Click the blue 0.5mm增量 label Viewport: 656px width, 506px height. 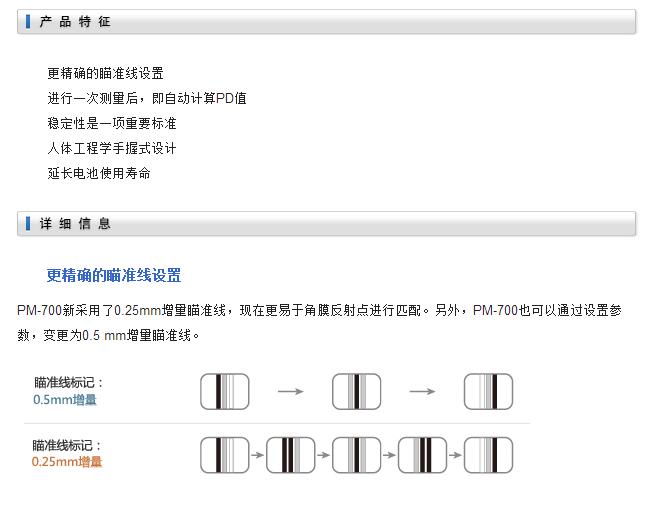tap(65, 399)
